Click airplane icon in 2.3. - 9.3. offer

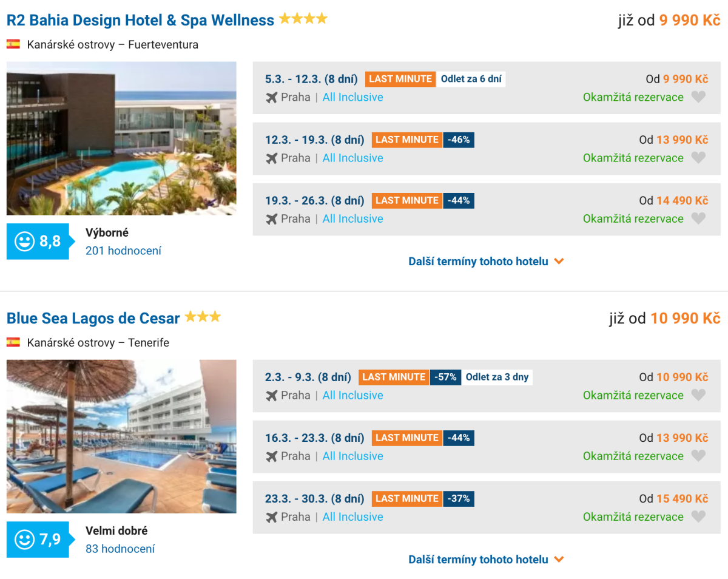click(x=272, y=395)
